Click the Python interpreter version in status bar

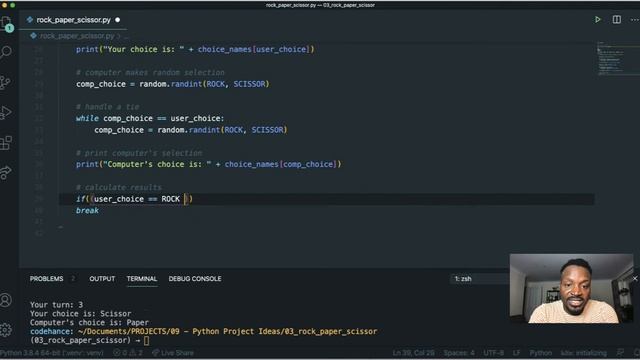52,353
